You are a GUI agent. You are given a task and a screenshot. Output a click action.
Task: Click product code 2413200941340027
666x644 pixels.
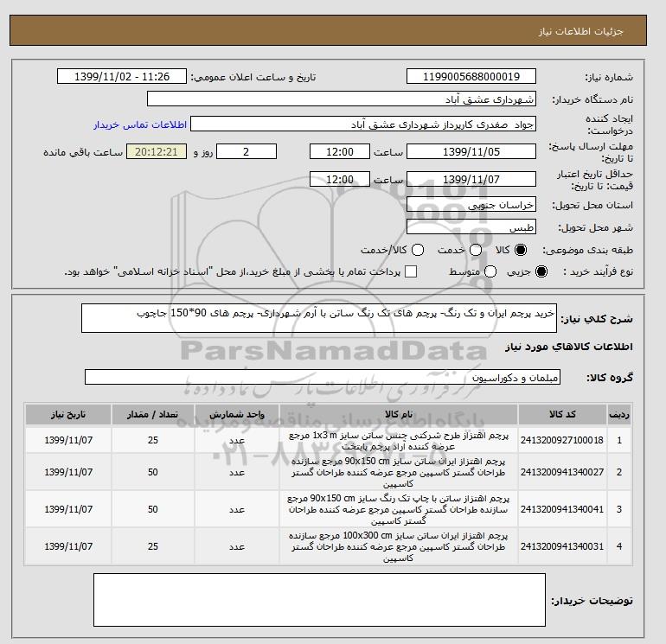562,472
